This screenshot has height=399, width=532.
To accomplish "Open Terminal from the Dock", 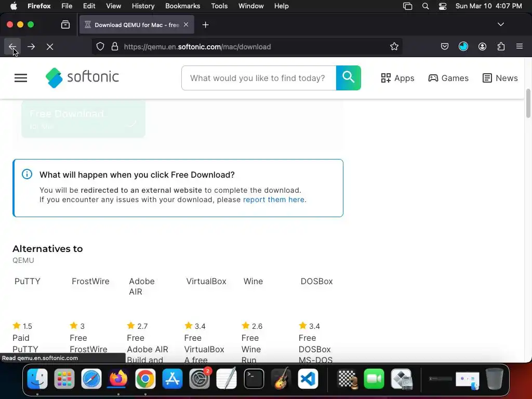I will 254,379.
